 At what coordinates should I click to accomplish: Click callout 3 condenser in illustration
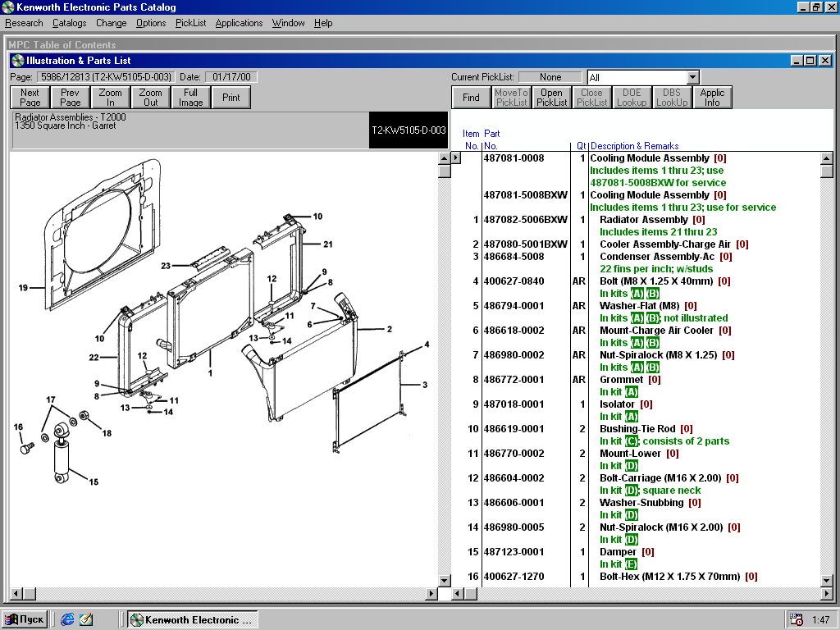coord(425,385)
